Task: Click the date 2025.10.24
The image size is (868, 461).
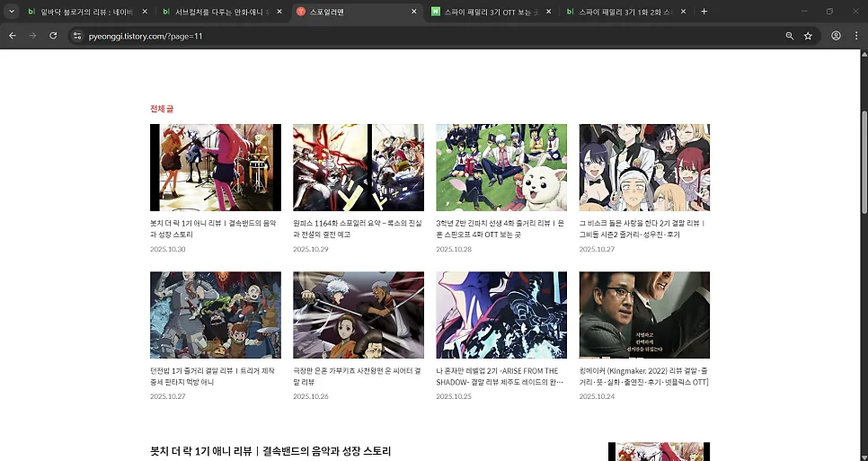Action: pos(597,396)
